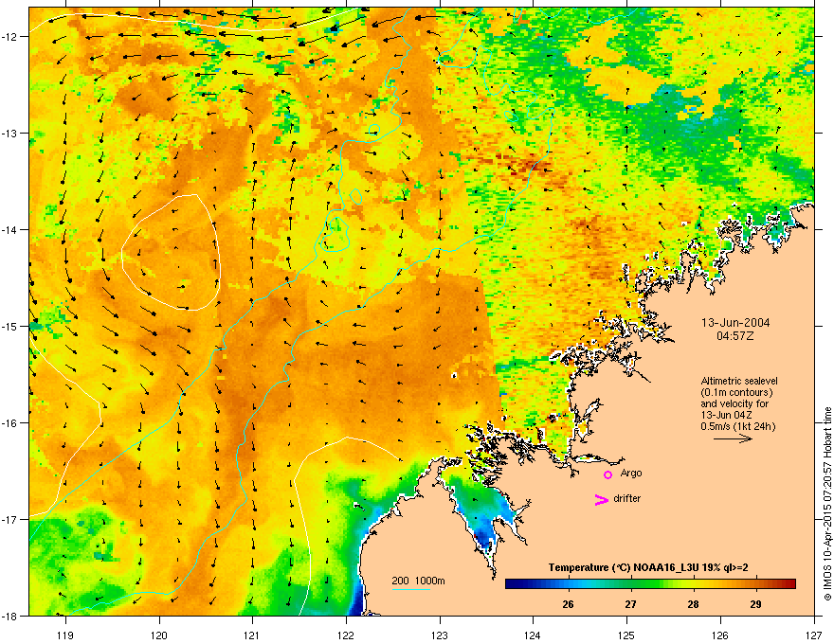
Task: Click the 'Altimetric sealevel' caption line
Action: (739, 381)
